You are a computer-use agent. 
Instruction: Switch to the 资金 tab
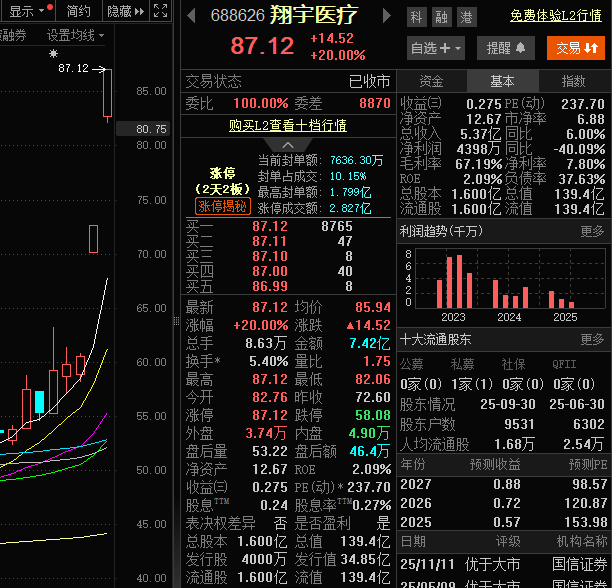pyautogui.click(x=432, y=81)
